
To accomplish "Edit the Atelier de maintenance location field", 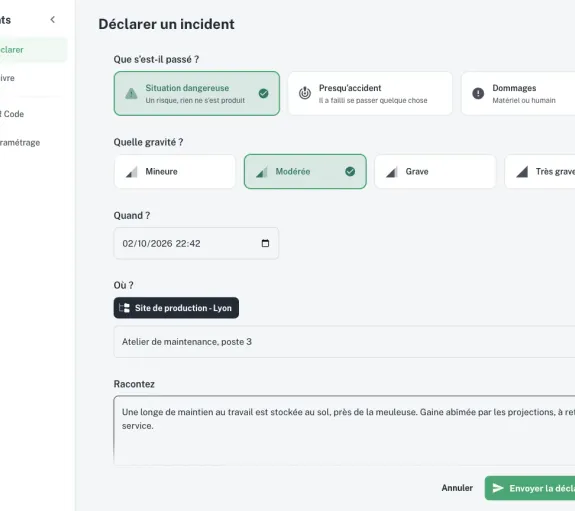I will 344,342.
